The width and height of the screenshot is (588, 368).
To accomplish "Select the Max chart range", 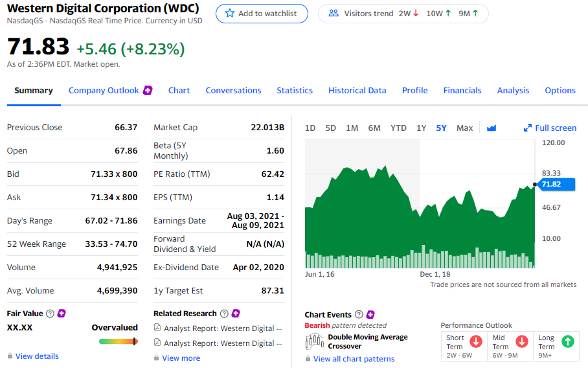I will click(x=464, y=128).
